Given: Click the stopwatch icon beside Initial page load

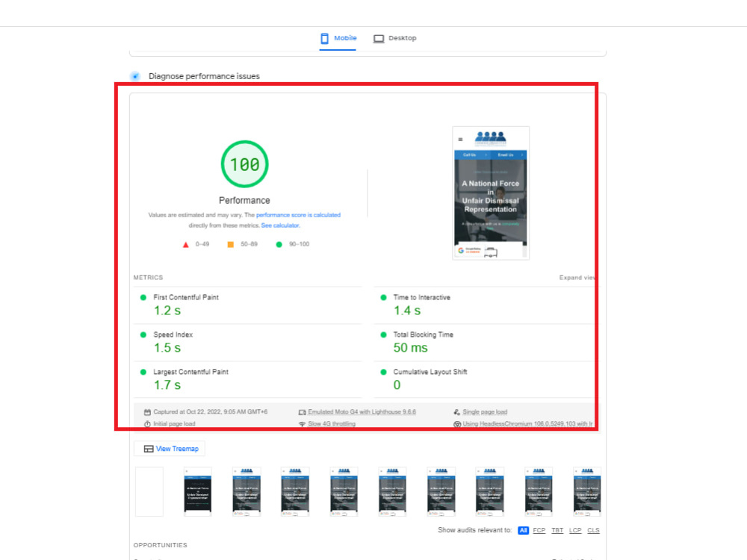Looking at the screenshot, I should coord(147,424).
